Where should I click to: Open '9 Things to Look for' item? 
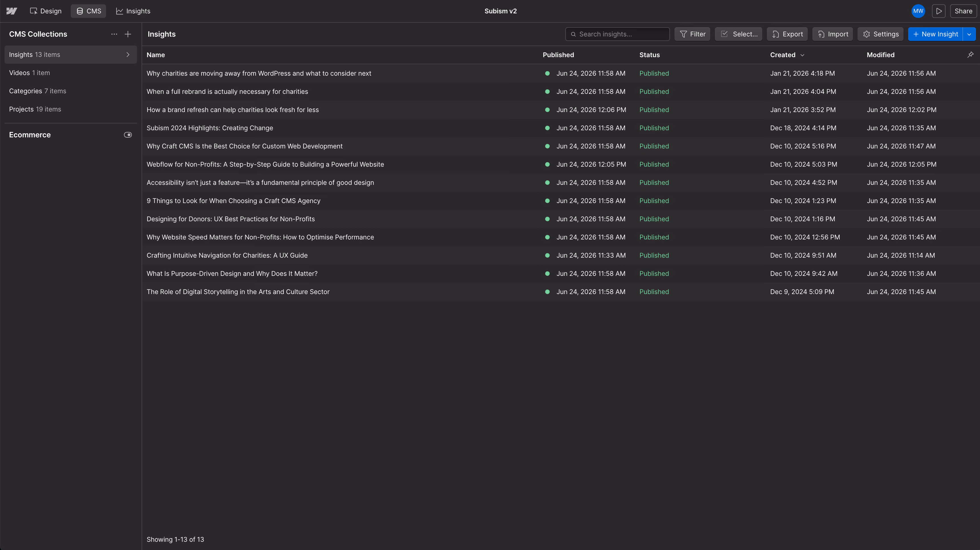(233, 201)
